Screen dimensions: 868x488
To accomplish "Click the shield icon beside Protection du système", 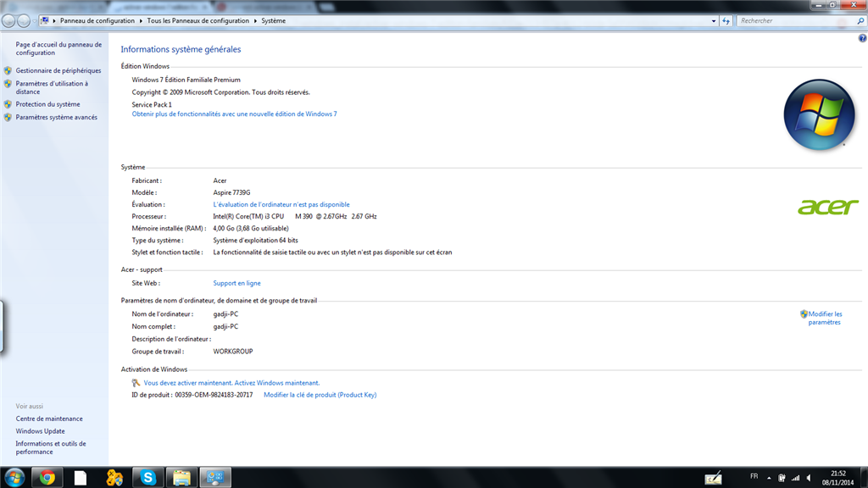I will [x=8, y=104].
